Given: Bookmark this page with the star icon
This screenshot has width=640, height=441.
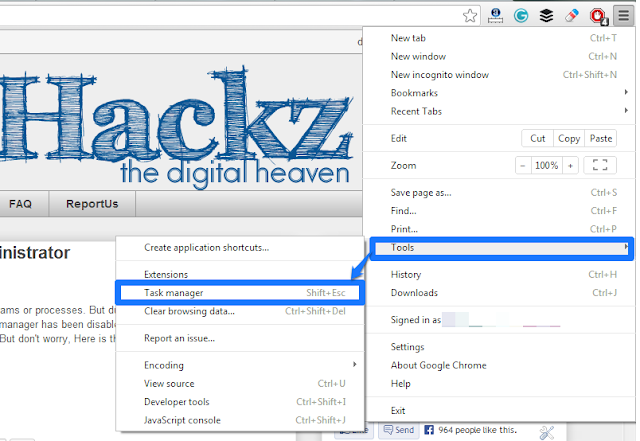Looking at the screenshot, I should (x=470, y=16).
